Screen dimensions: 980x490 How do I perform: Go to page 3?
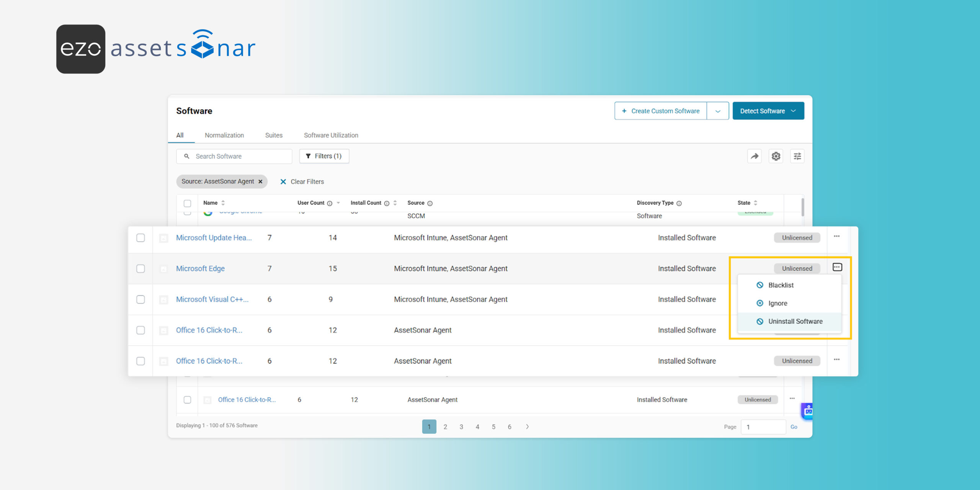(x=461, y=426)
